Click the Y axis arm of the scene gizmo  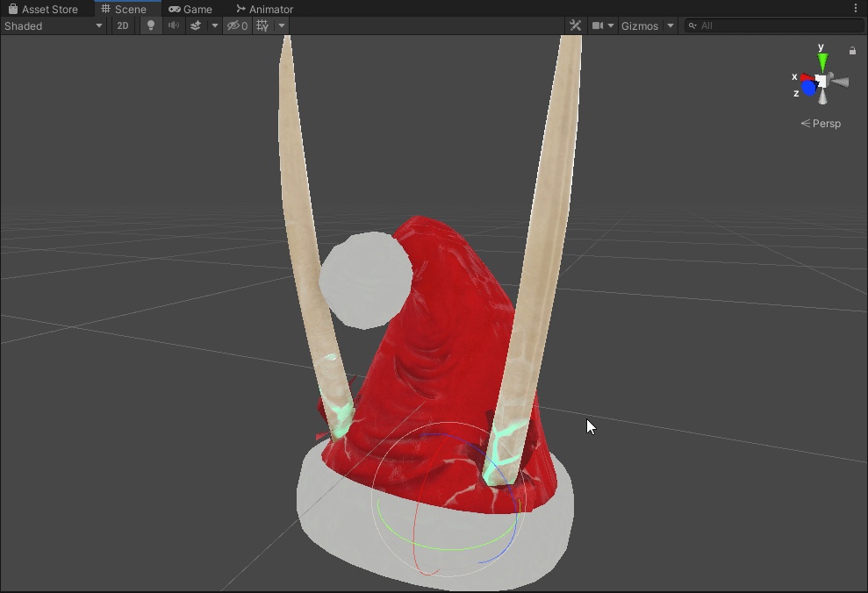pyautogui.click(x=821, y=61)
